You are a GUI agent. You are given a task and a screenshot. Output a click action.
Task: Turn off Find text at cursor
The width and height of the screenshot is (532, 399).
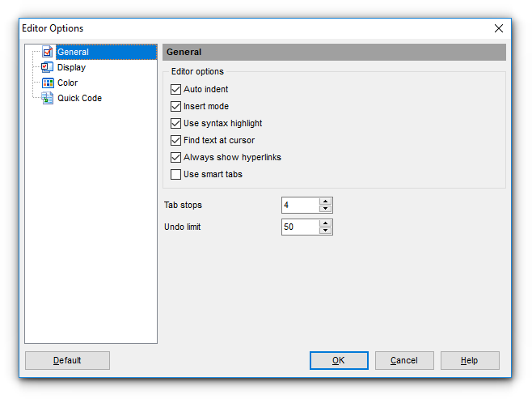point(175,140)
